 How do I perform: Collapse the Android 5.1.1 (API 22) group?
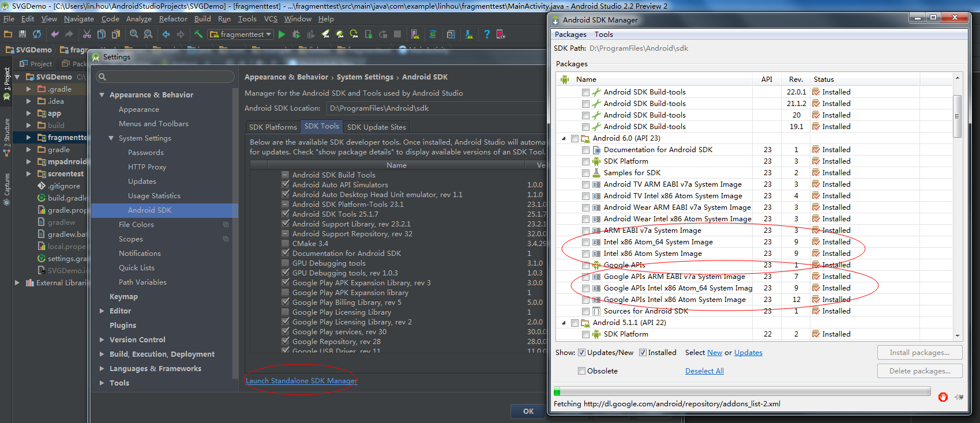(564, 323)
